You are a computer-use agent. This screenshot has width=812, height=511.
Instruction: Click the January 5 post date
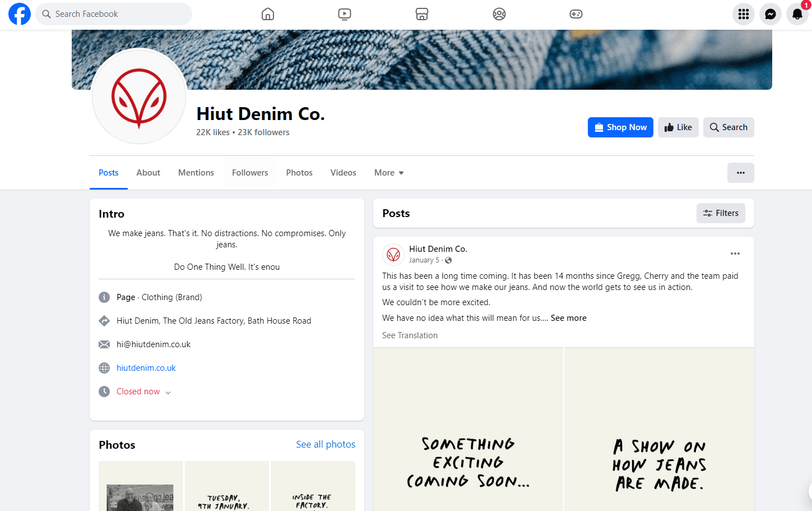coord(424,260)
